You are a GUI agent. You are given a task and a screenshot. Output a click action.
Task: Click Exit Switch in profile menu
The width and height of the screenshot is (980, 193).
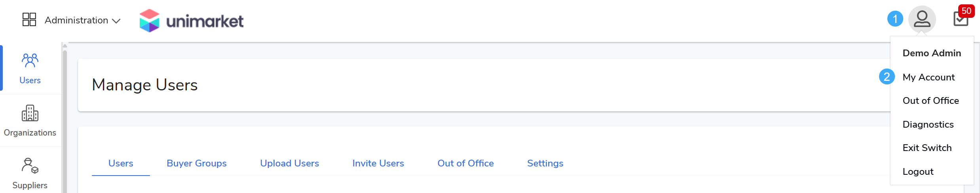(927, 148)
